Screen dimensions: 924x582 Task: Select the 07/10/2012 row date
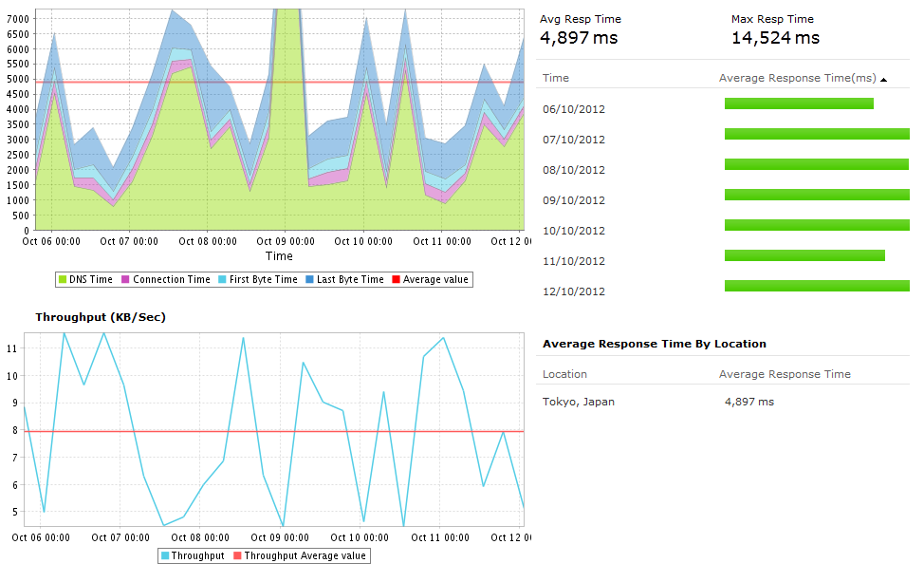click(574, 140)
